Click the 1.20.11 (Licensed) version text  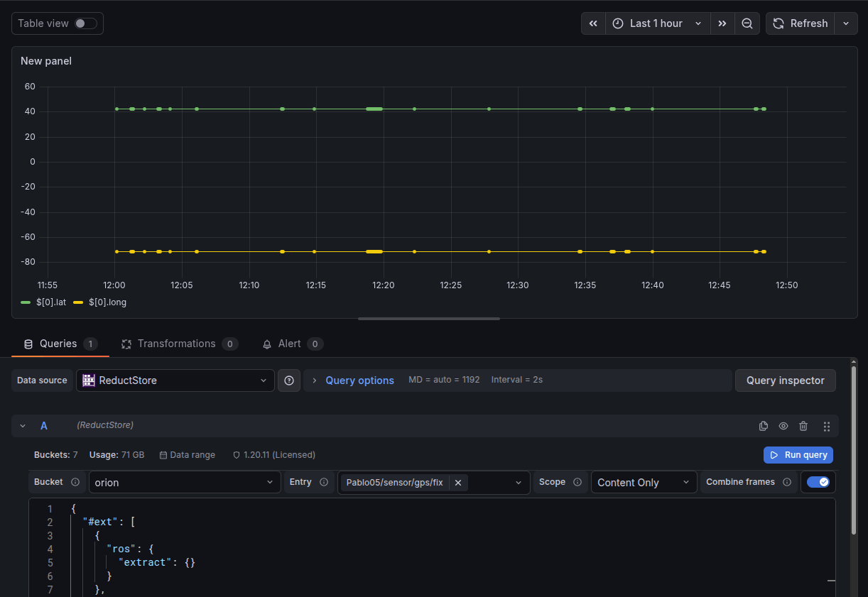[274, 455]
